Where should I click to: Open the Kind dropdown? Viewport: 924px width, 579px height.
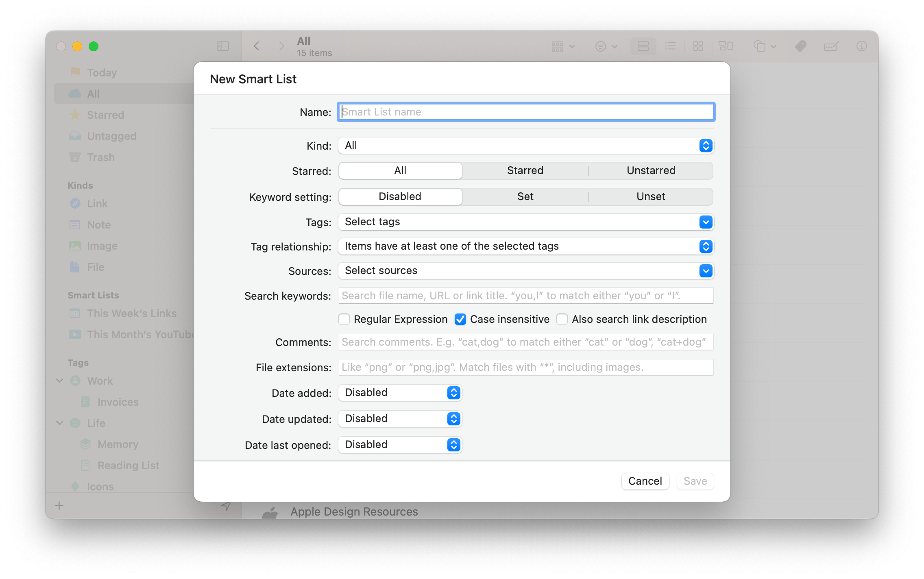click(x=526, y=146)
